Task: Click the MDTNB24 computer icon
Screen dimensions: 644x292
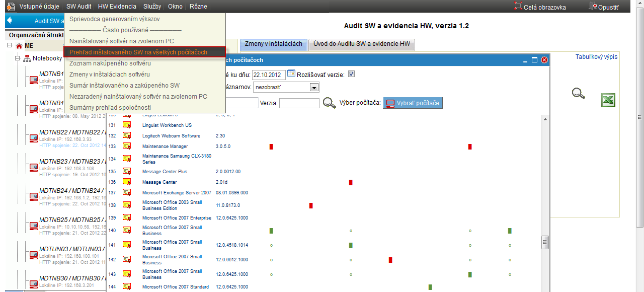Action: tap(34, 196)
